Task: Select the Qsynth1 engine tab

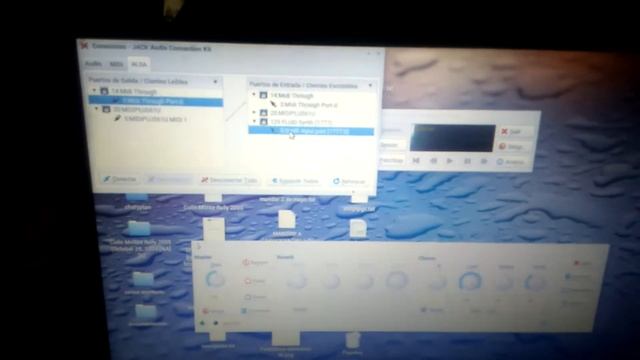Action: pyautogui.click(x=231, y=324)
